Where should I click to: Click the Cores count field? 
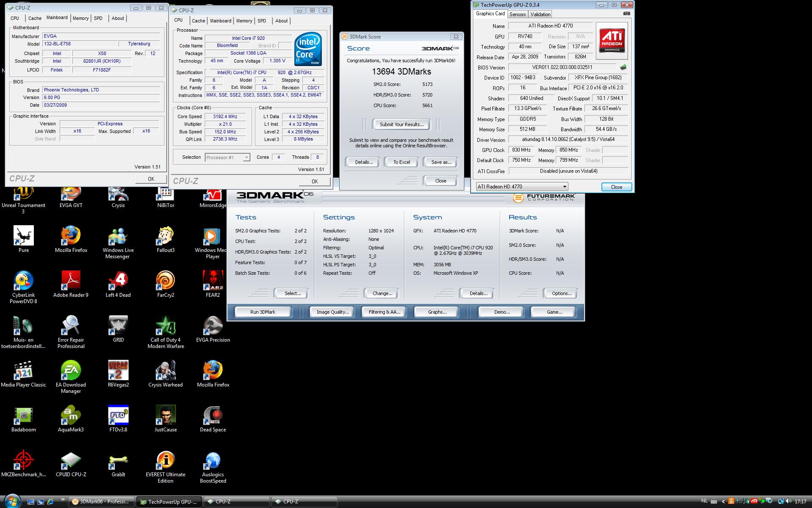(278, 157)
